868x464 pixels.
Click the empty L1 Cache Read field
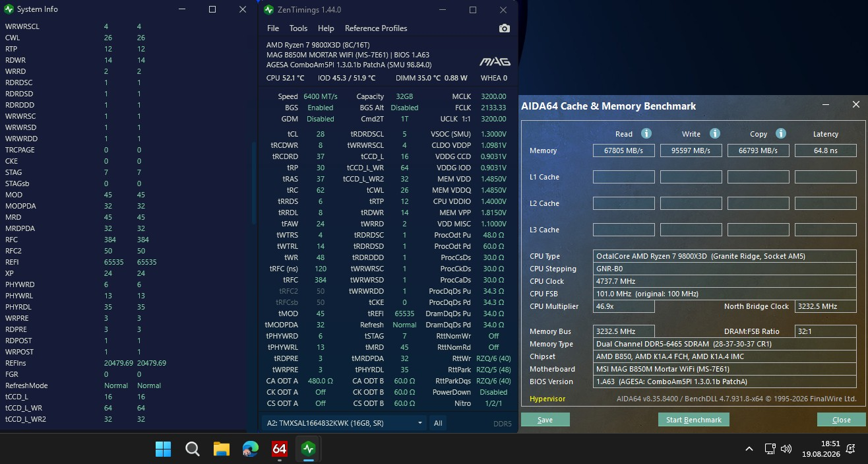(x=624, y=177)
